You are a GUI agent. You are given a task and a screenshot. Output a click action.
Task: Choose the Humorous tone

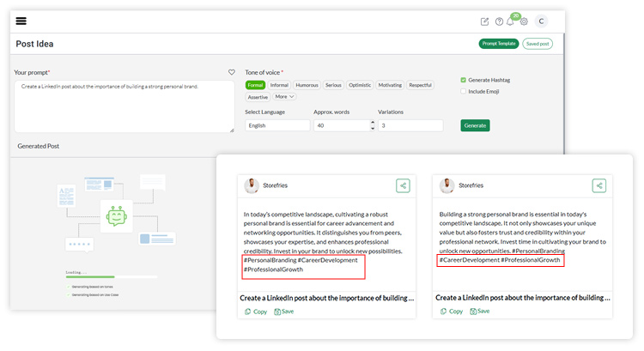[x=307, y=85]
